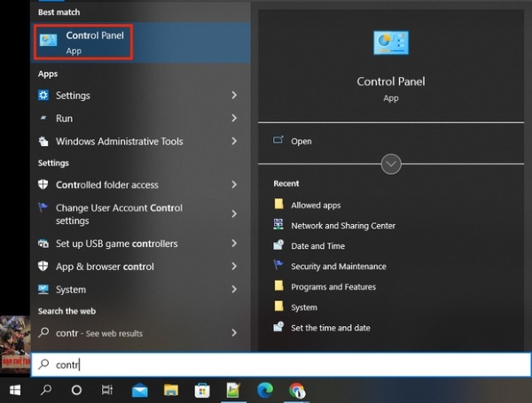This screenshot has width=532, height=403.
Task: Expand Windows Administrative Tools arrow
Action: (234, 141)
